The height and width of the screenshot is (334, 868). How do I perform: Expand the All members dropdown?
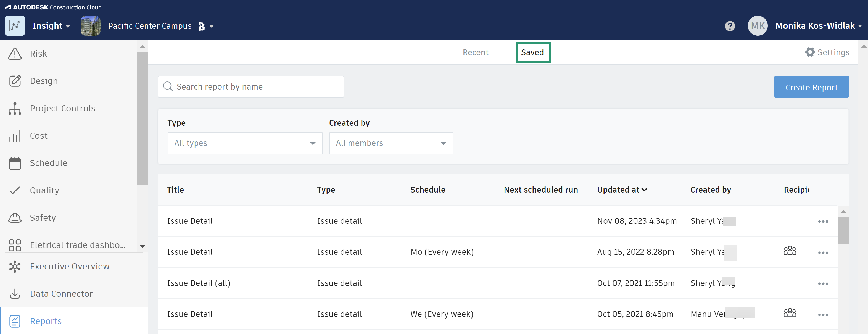(391, 143)
